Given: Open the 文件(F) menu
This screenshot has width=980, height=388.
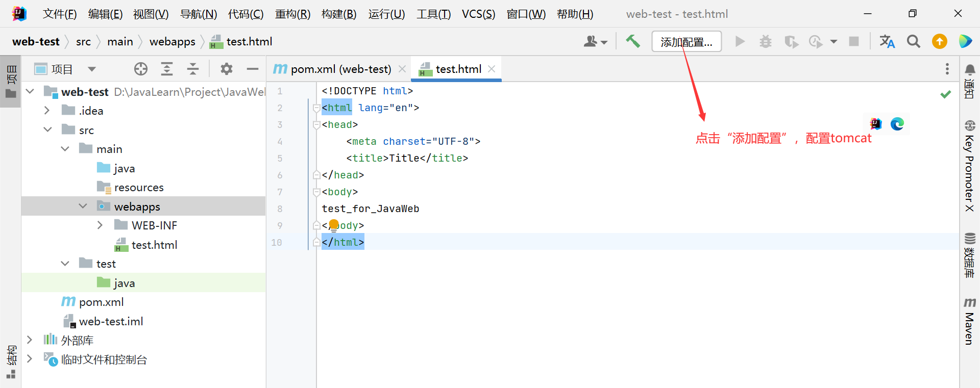Looking at the screenshot, I should (x=60, y=14).
